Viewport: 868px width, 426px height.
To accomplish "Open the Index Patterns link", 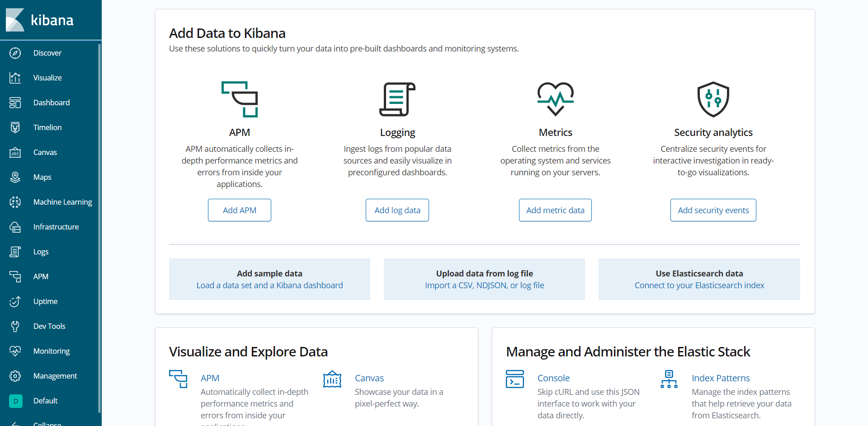I will [721, 378].
